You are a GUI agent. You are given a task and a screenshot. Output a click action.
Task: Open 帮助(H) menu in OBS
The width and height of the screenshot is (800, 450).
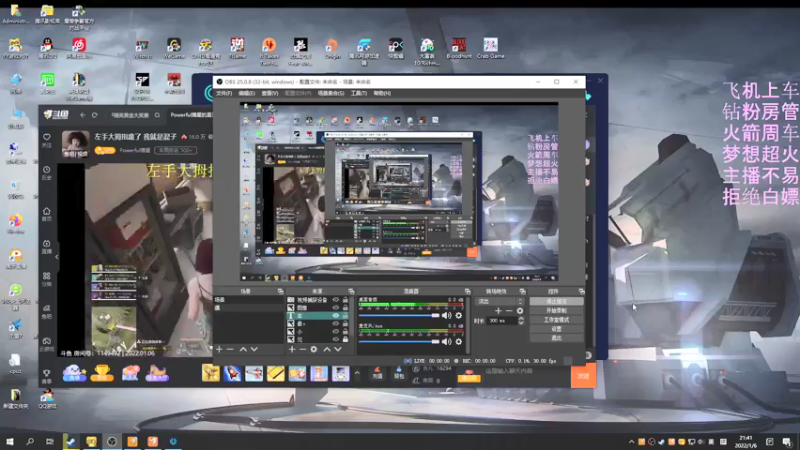(382, 93)
